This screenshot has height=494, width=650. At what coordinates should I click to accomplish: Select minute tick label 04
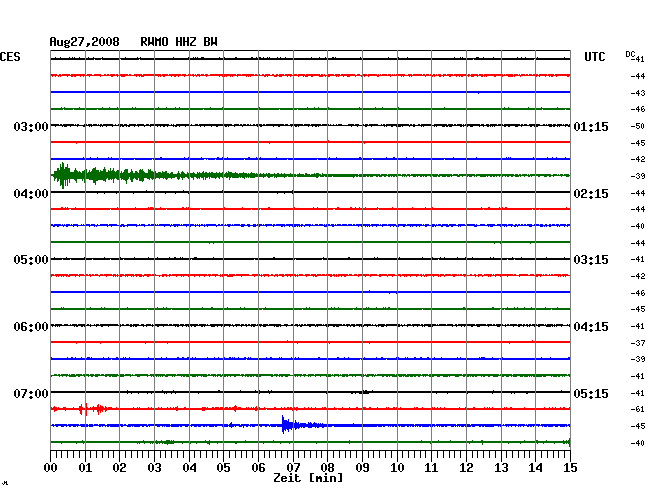189,467
